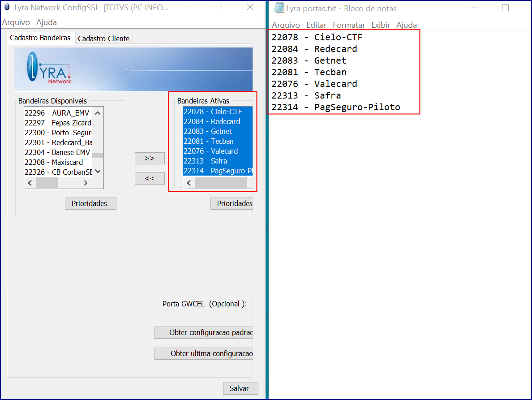Click scroll left arrow of available list
Viewport: 532px width, 400px height.
coord(30,183)
